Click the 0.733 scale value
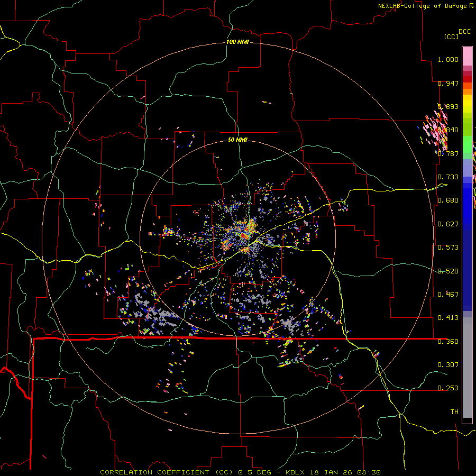Viewport: 476px width, 476px height. (x=448, y=177)
